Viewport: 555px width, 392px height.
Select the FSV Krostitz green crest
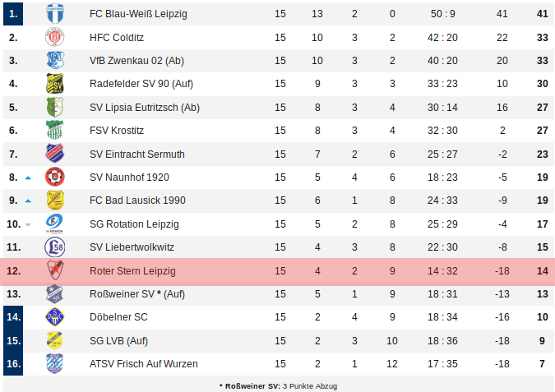click(54, 130)
